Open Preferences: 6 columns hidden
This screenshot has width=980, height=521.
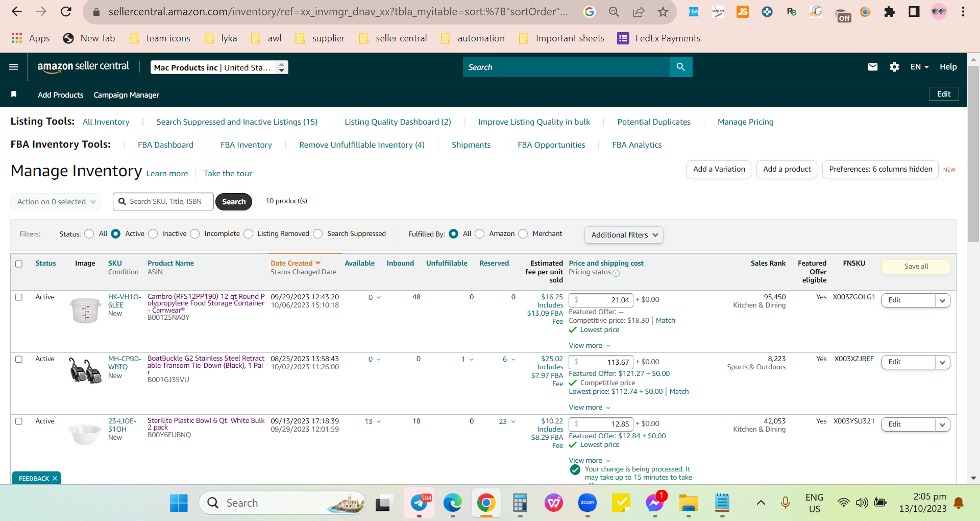[880, 169]
